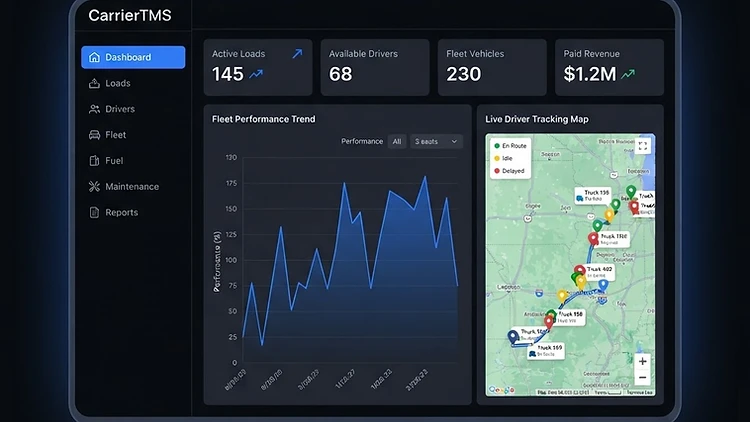
Task: Click the Fleet Performance Trend heading
Action: (264, 119)
